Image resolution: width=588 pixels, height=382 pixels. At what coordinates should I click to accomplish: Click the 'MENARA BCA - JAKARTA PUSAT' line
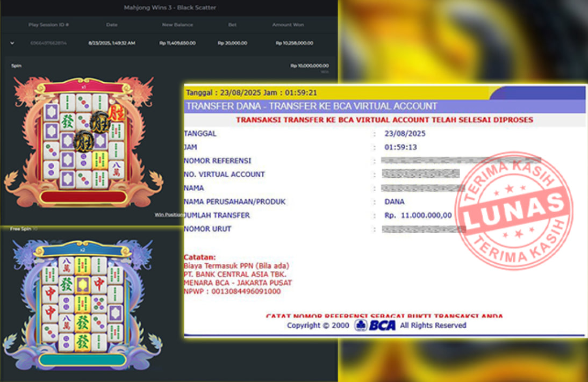click(x=238, y=283)
